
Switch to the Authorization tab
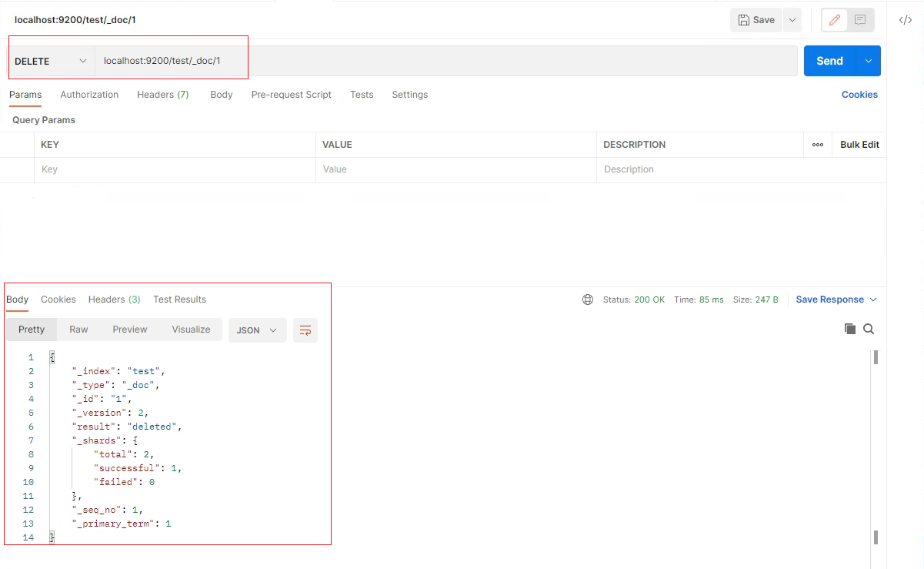point(89,95)
